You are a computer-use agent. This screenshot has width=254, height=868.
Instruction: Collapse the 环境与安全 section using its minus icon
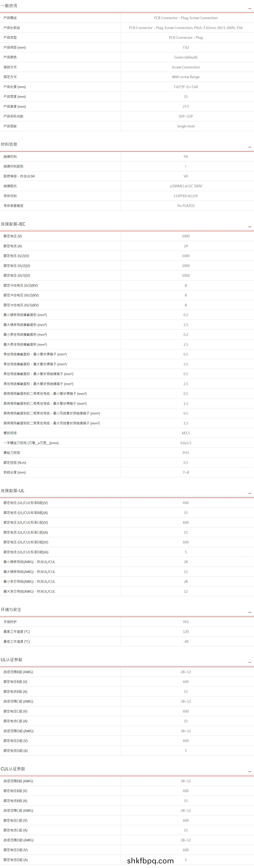pyautogui.click(x=250, y=612)
